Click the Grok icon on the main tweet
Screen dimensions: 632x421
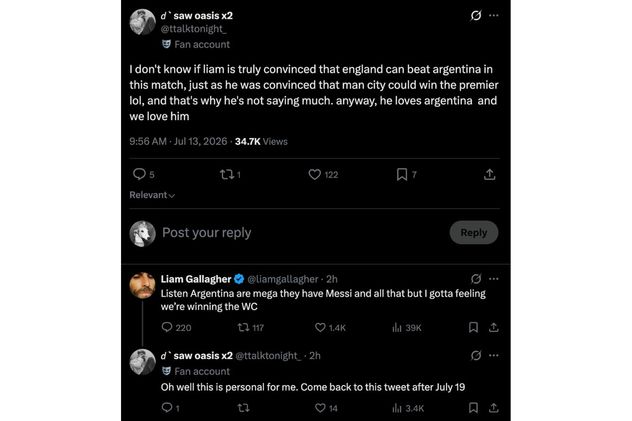click(476, 16)
